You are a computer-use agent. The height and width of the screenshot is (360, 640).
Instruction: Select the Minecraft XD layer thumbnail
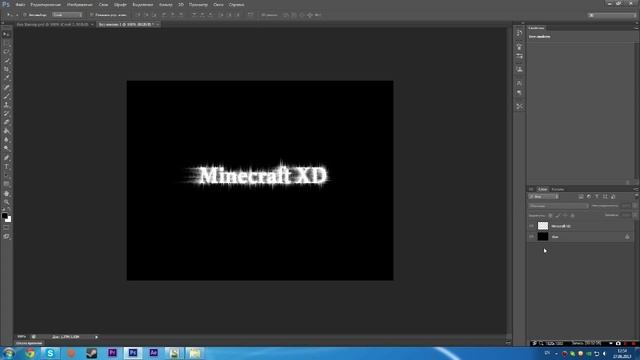point(543,226)
